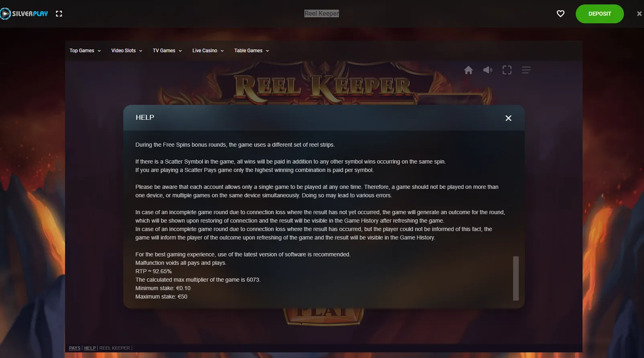
Task: Toggle fullscreen icon beside SilverPlay logo
Action: 59,14
